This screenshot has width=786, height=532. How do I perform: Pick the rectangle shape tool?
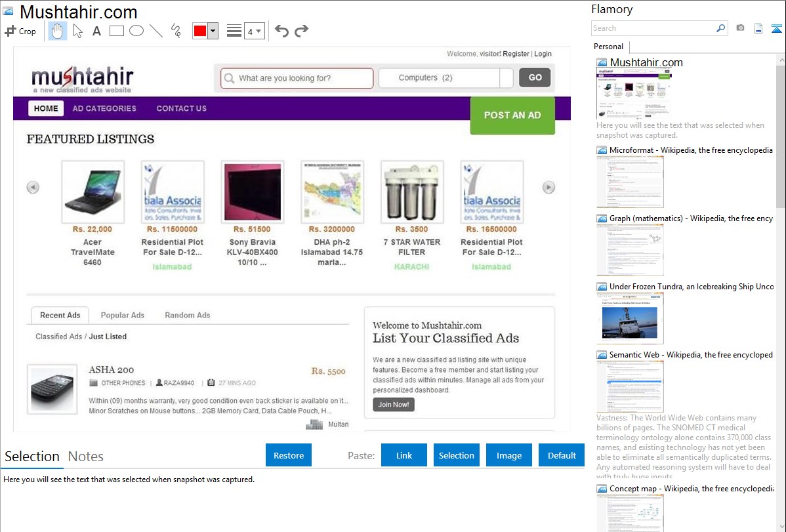(117, 31)
